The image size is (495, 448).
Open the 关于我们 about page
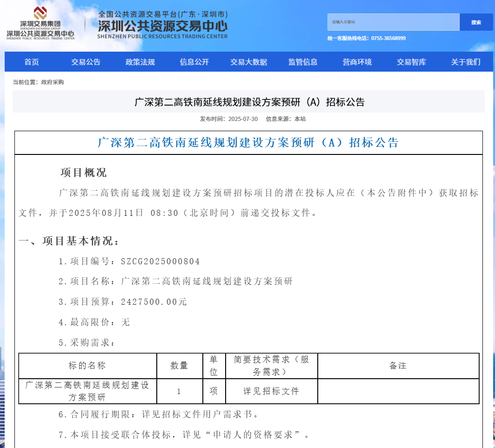coord(465,62)
